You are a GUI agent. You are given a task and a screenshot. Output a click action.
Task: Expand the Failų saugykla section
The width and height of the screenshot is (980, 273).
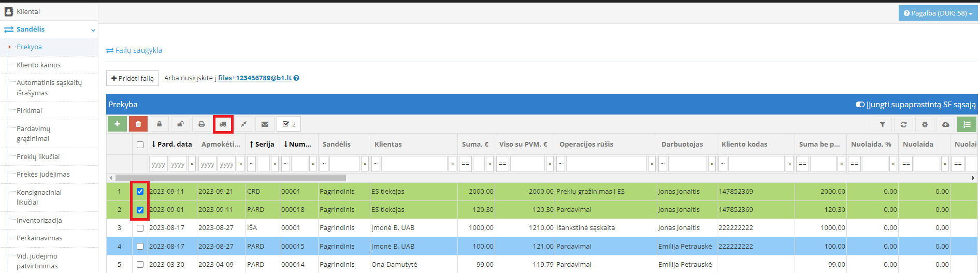pyautogui.click(x=135, y=50)
